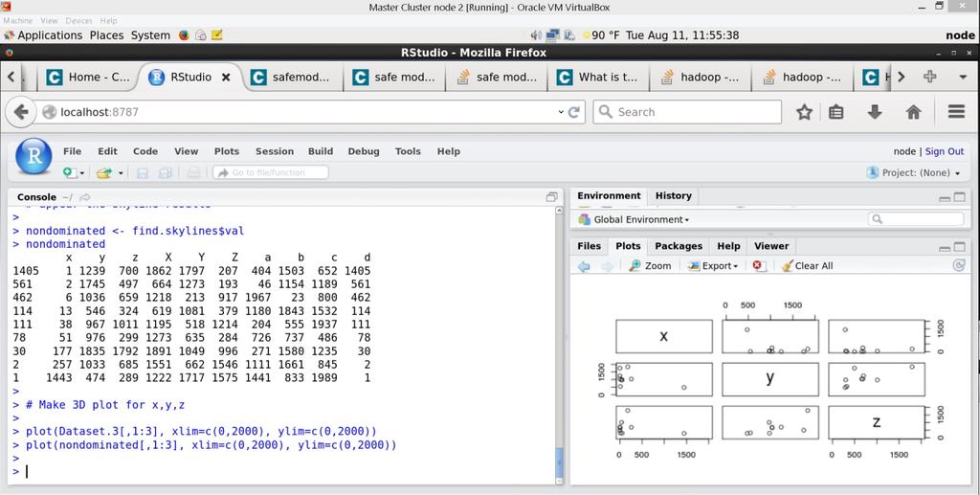Viewport: 980px width, 495px height.
Task: Open the Firefox downloads arrow
Action: tap(875, 112)
